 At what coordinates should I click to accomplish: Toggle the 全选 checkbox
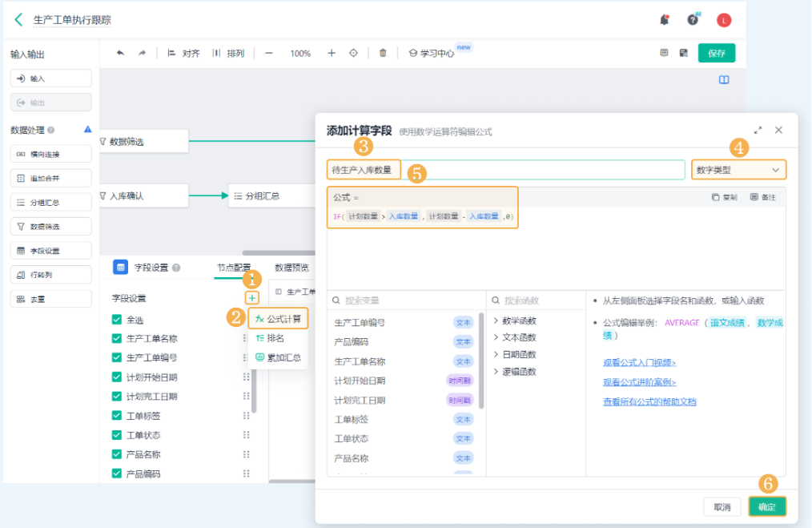[x=117, y=320]
